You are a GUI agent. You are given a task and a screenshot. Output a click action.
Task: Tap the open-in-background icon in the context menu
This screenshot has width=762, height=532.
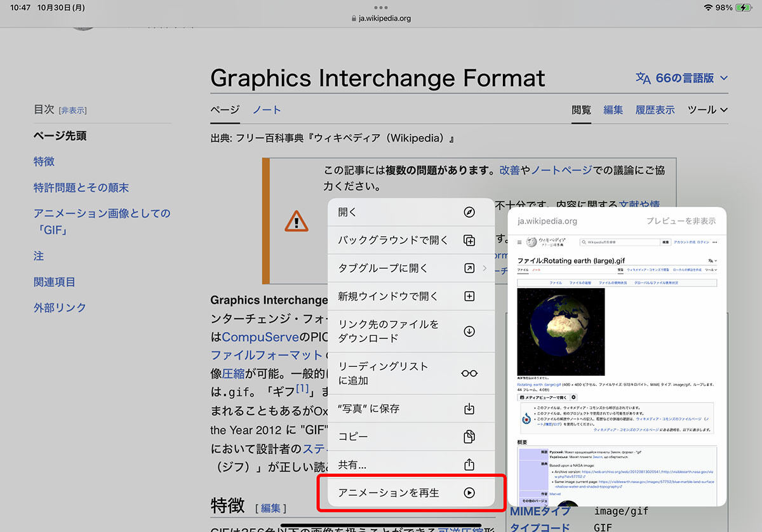(469, 240)
